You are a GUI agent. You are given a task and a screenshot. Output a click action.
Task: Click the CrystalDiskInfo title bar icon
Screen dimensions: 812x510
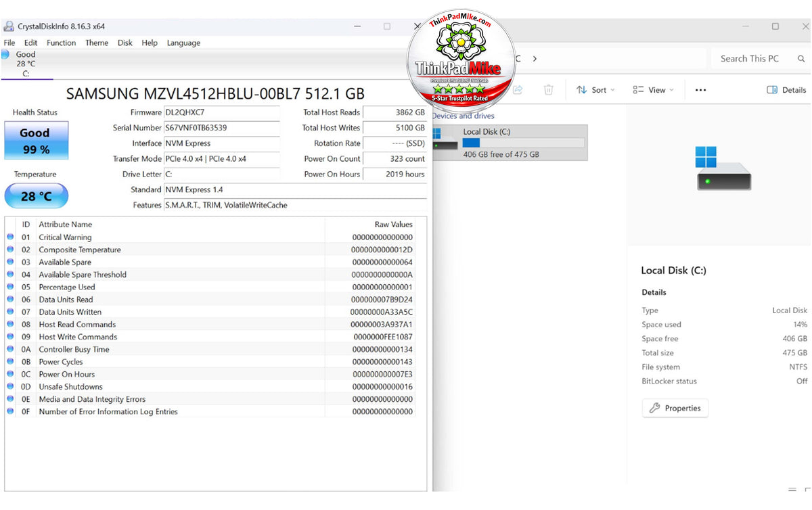(x=9, y=26)
